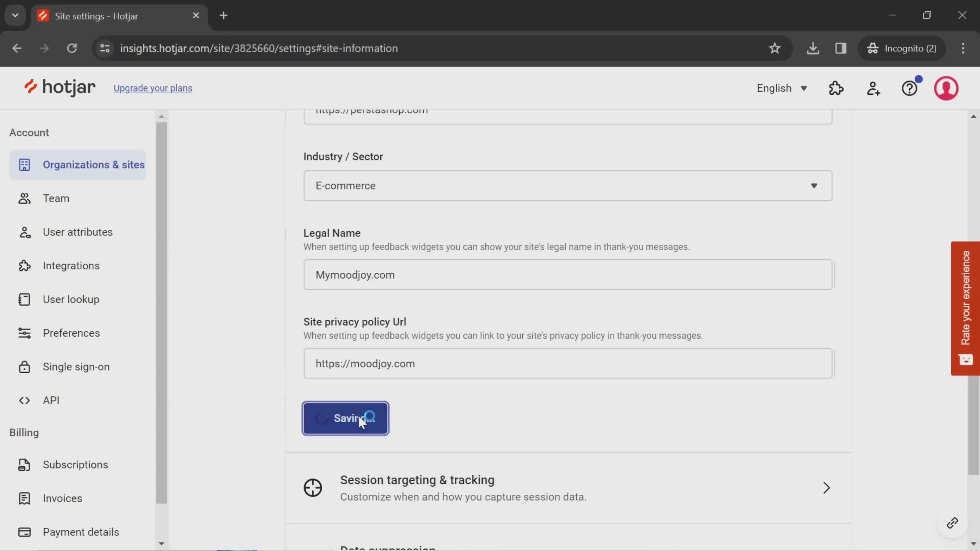This screenshot has height=551, width=980.
Task: Click the sidebar vertical scrollbar
Action: 161,312
